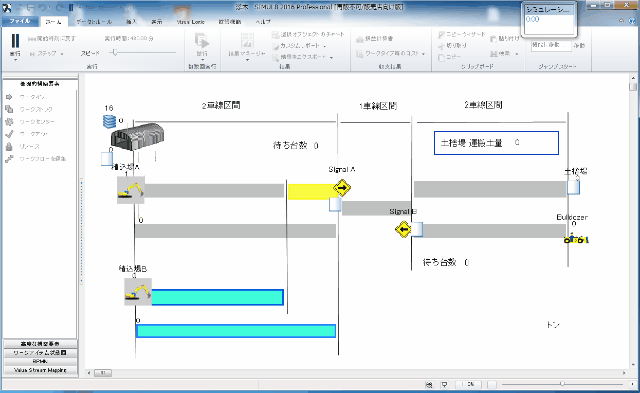Collapse the ribbon with the arrow icon
This screenshot has height=393, width=640.
click(622, 21)
